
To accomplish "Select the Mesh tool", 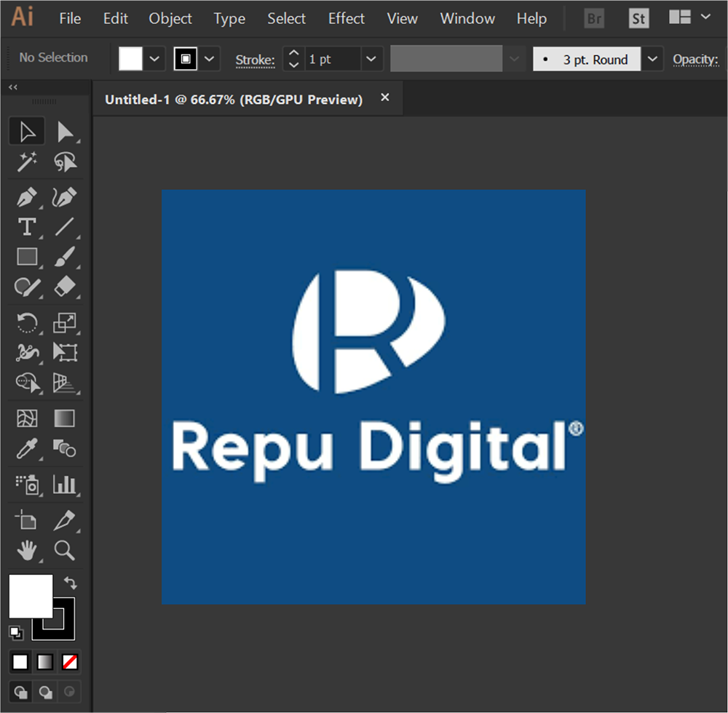I will click(27, 418).
